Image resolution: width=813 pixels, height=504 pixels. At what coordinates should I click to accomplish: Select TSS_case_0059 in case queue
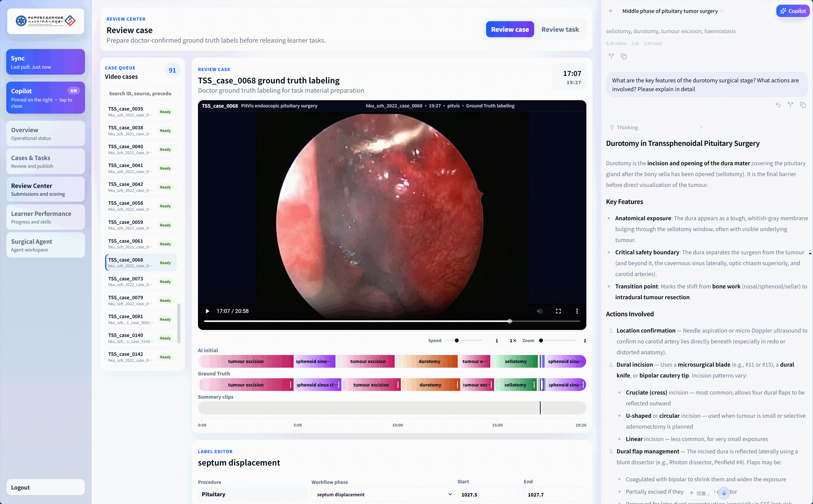coord(141,225)
